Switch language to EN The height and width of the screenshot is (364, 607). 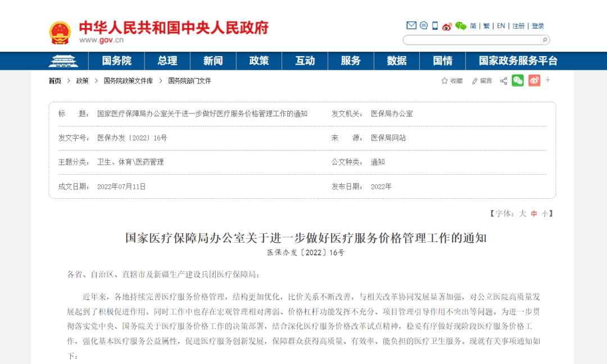pos(500,25)
